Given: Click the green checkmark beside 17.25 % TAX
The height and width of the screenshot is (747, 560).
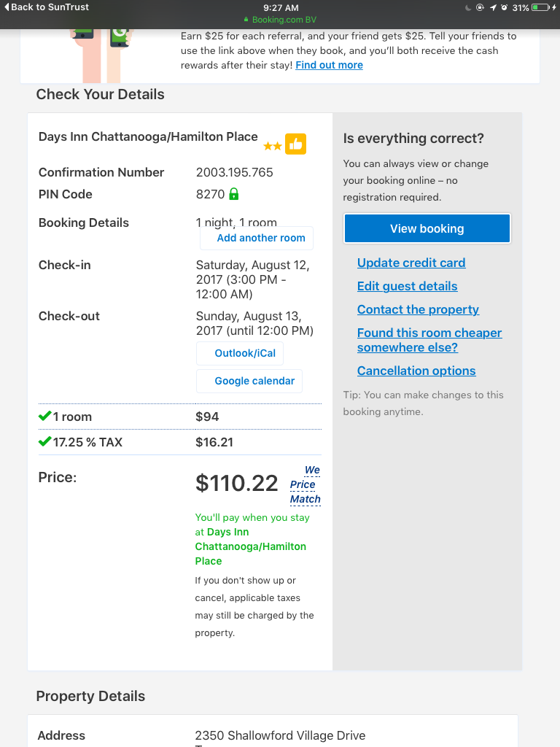Looking at the screenshot, I should point(44,441).
